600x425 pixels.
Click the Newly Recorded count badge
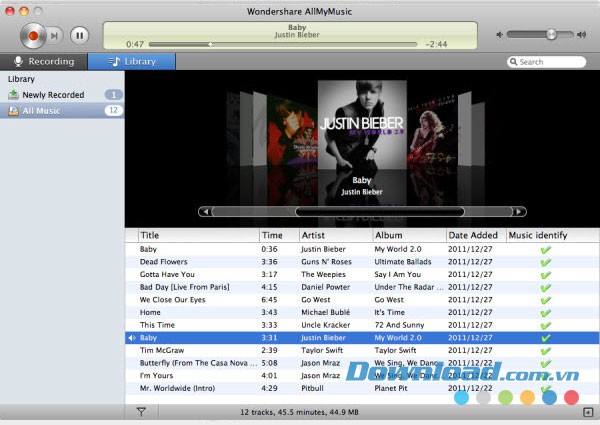[x=113, y=95]
